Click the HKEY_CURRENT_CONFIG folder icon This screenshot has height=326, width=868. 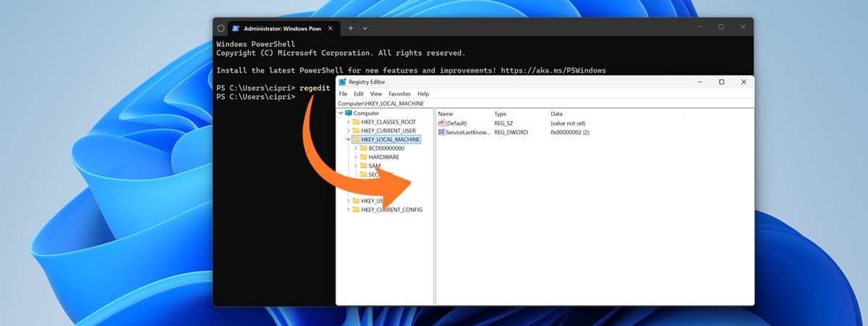click(x=356, y=209)
